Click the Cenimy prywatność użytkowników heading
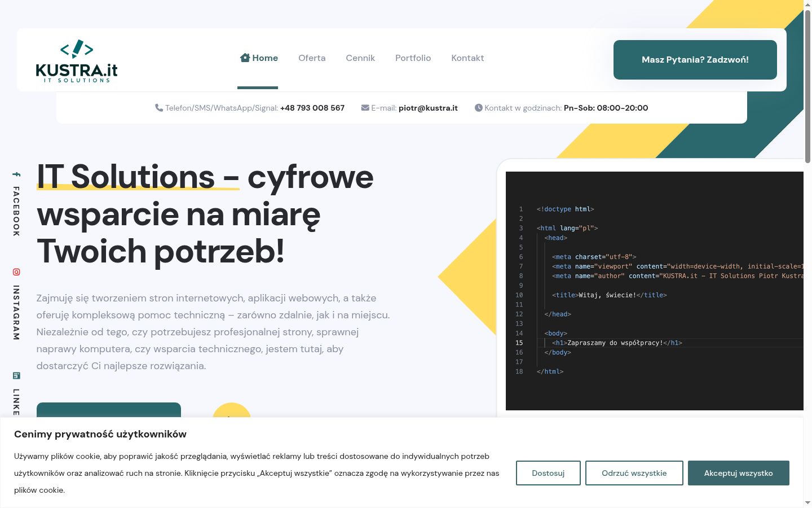Viewport: 812px width, 508px height. coord(100,434)
